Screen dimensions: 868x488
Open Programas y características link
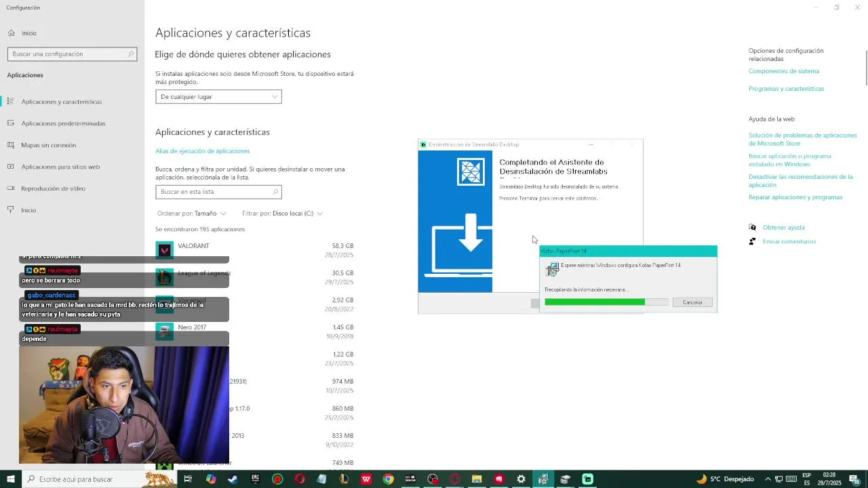click(786, 89)
